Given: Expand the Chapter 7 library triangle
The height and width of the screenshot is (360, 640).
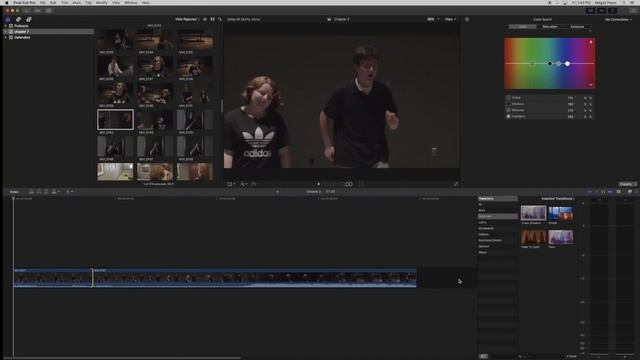Looking at the screenshot, I should pos(6,31).
